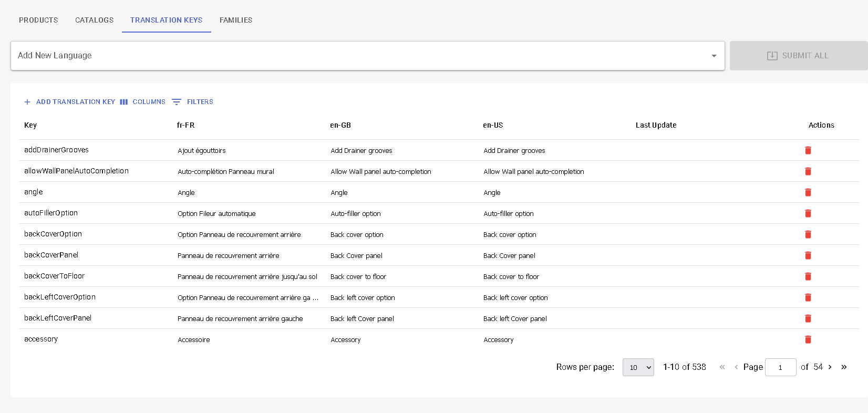The height and width of the screenshot is (413, 868).
Task: Delete the backCoverOption row
Action: point(808,234)
